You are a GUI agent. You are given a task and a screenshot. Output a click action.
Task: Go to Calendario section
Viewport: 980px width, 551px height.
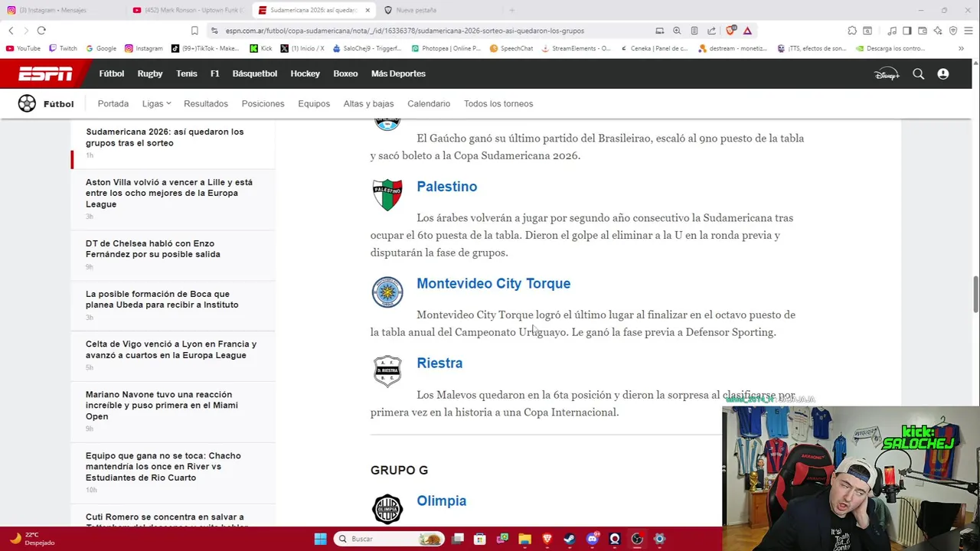tap(429, 103)
